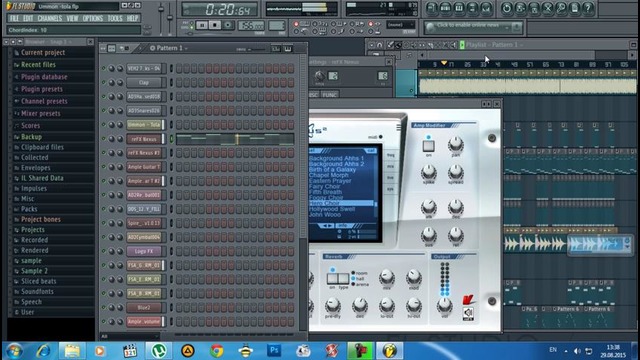640x360 pixels.
Task: Click the red Nexus logo icon
Action: click(468, 300)
